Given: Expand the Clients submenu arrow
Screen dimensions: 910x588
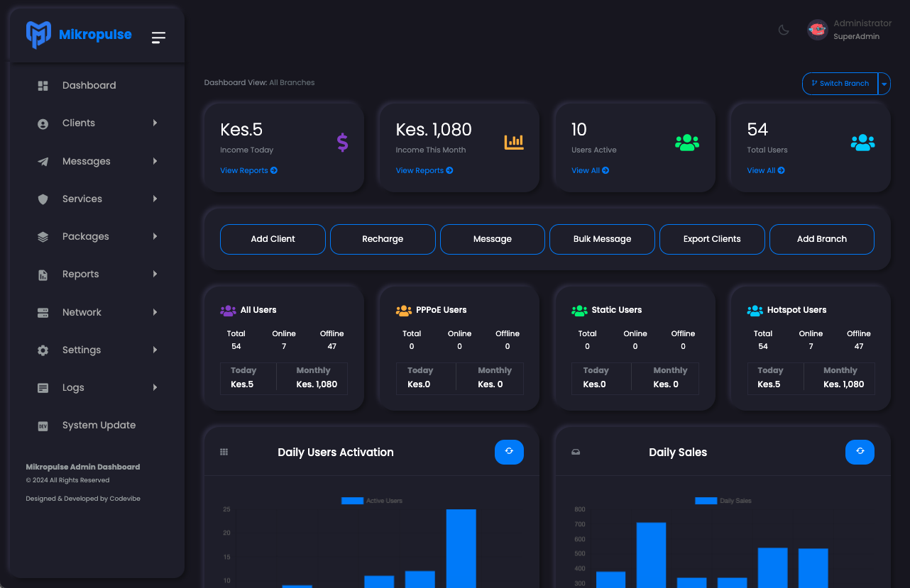Looking at the screenshot, I should [155, 123].
